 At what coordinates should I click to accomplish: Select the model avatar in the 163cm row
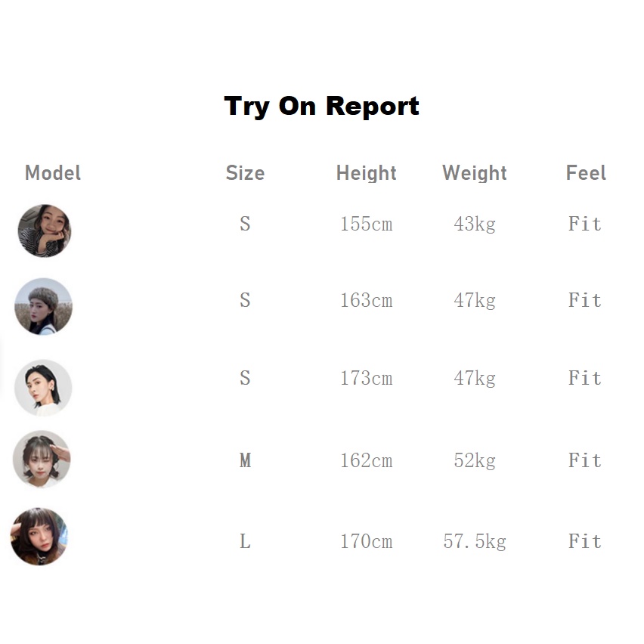[x=44, y=306]
